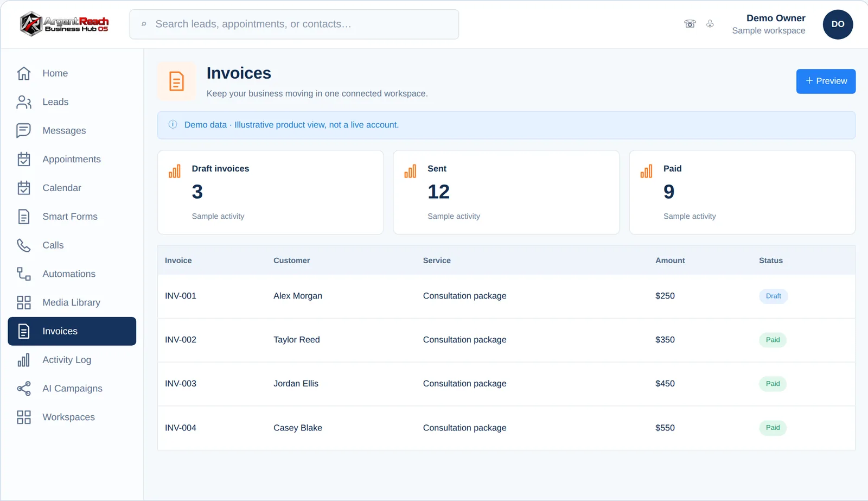Click the Leads people icon
Screen dimensions: 868x501
24,102
